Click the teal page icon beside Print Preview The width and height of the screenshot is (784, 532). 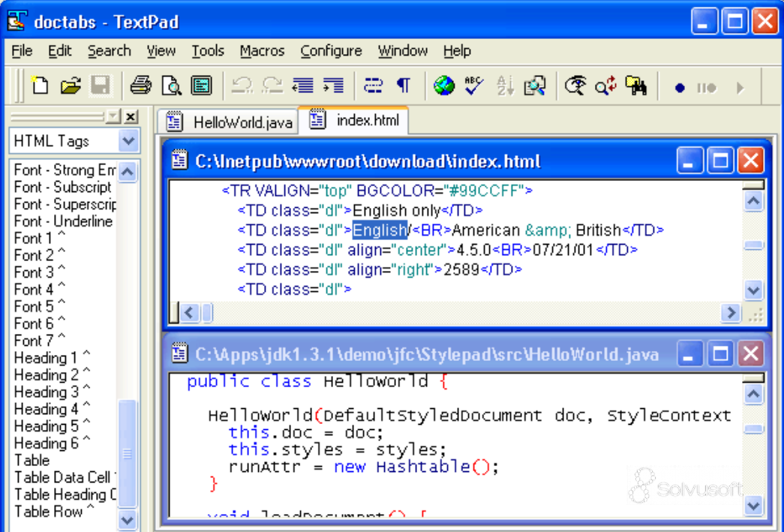[x=202, y=86]
